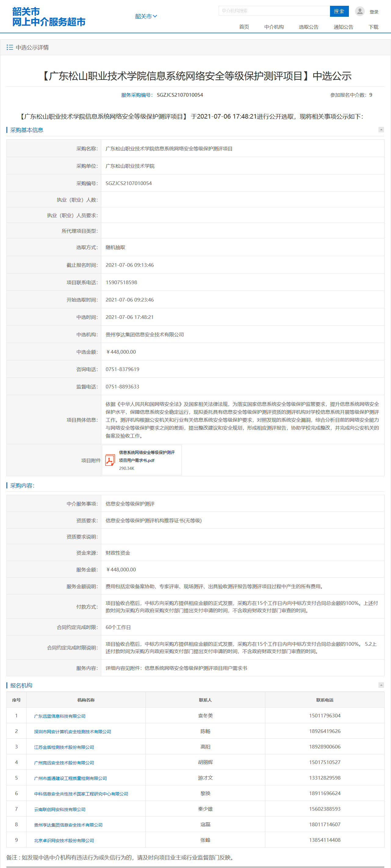Open the 中介机构 menu item
Screen dimensions: 391x868
click(x=274, y=27)
